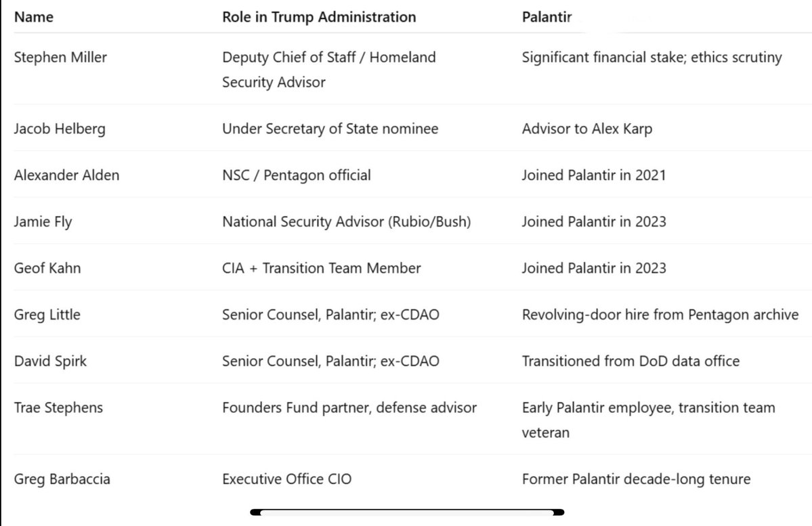Click the Palantir column header
812x526 pixels.
[x=547, y=17]
